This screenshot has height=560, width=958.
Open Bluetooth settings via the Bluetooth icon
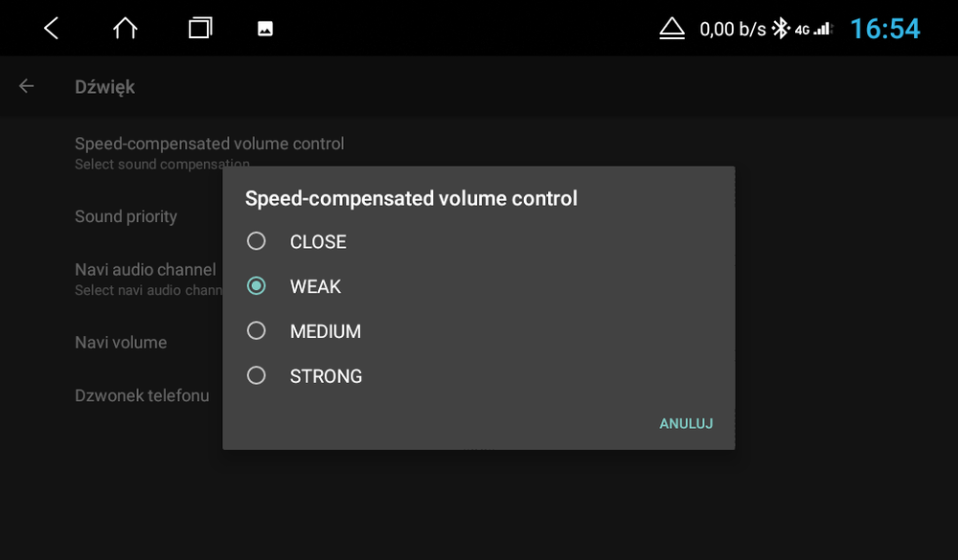tap(783, 28)
